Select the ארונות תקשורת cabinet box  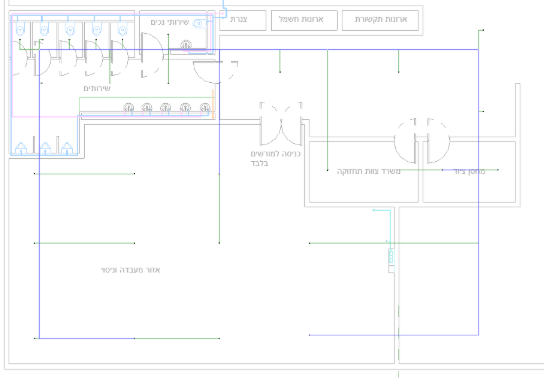coord(380,20)
